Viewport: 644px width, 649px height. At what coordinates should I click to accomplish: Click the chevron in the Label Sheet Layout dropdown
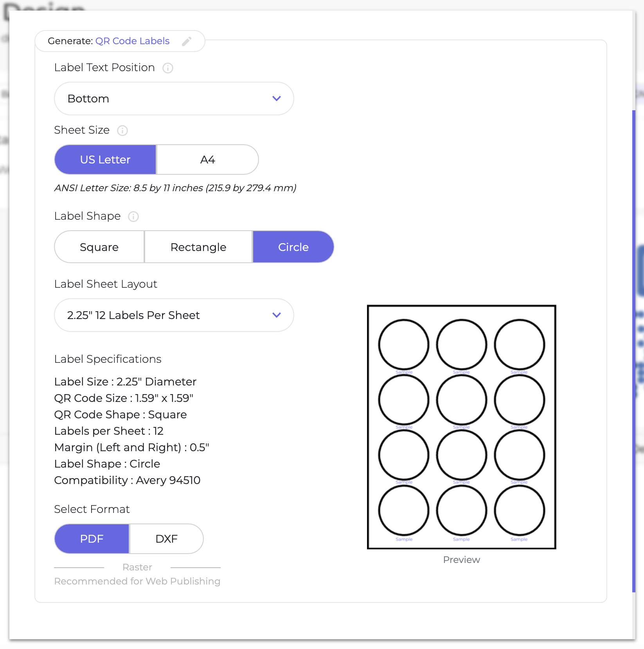277,315
